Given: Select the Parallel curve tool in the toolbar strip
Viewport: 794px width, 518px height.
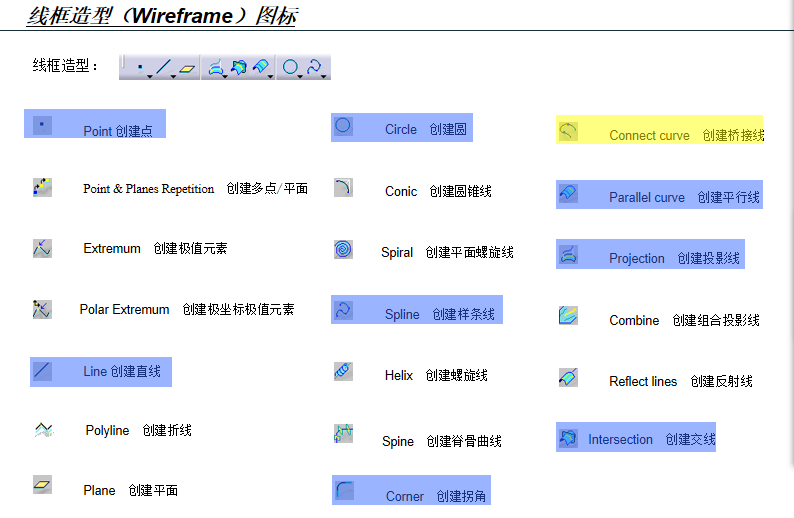Looking at the screenshot, I should (260, 66).
